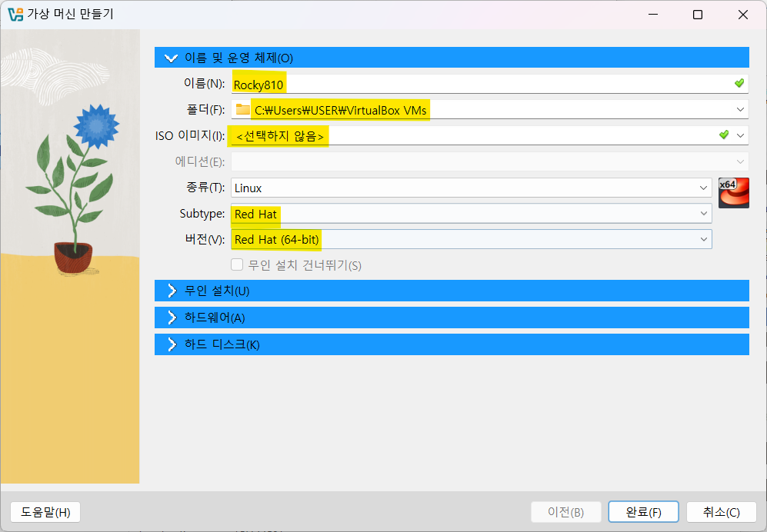Viewport: 767px width, 532px height.
Task: Open the Subtype Red Hat dropdown
Action: pos(471,214)
